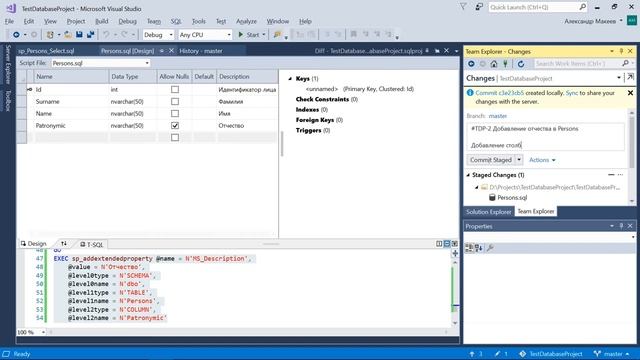640x360 pixels.
Task: Open the Commit c3e23cb5 link
Action: point(500,93)
